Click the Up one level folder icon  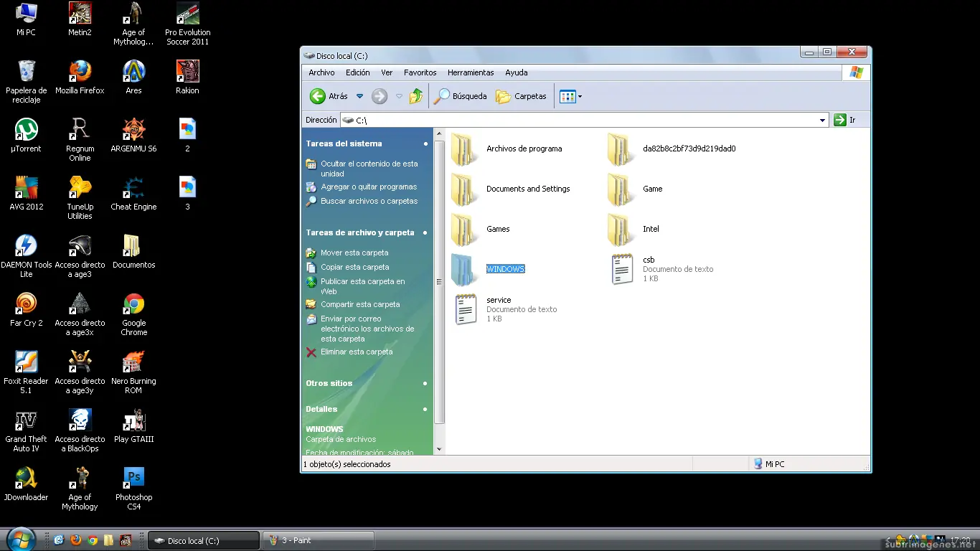[x=416, y=96]
